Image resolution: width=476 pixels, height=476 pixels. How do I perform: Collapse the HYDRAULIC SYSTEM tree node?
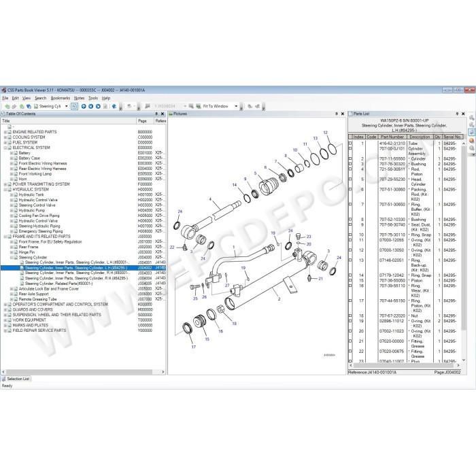5,190
